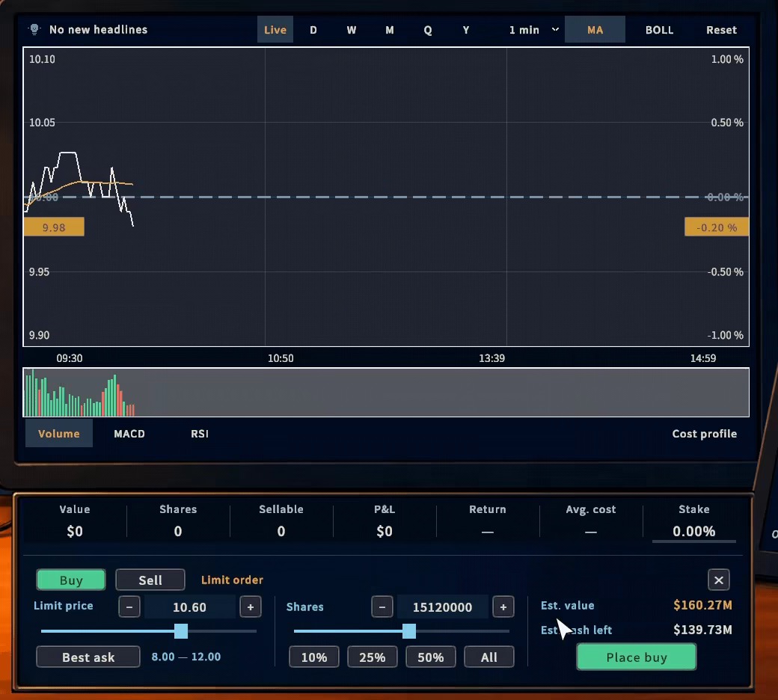Click the Stake value 0.00%
The width and height of the screenshot is (778, 700).
tap(693, 531)
